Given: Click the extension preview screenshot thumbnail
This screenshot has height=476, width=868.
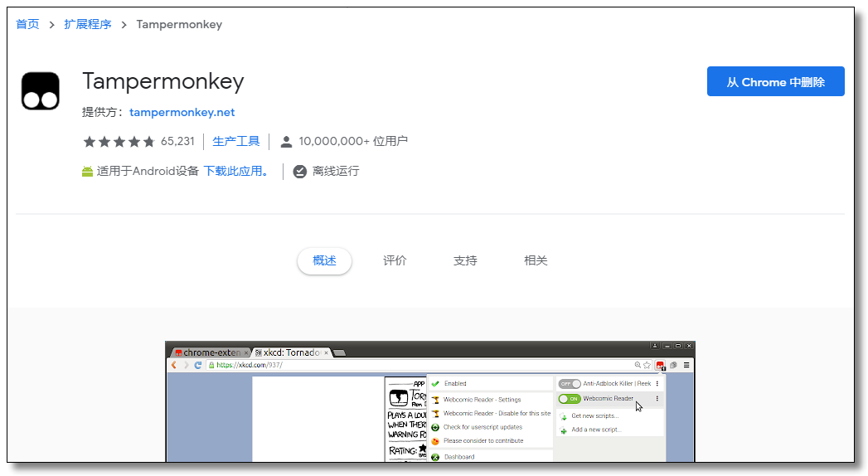Looking at the screenshot, I should click(430, 401).
